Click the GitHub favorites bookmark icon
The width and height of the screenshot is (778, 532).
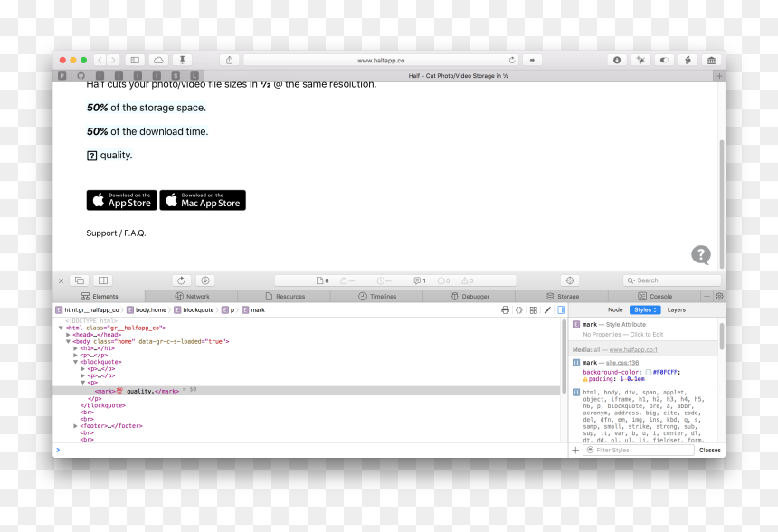(x=81, y=75)
